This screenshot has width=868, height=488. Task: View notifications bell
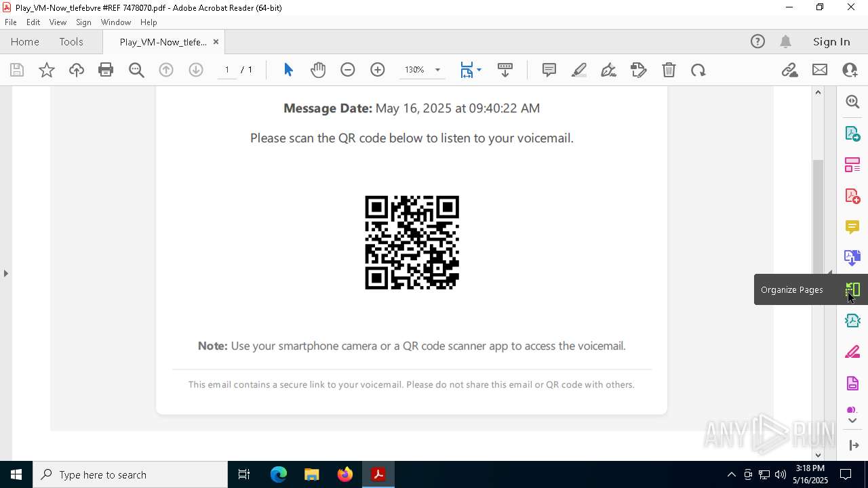pos(785,42)
